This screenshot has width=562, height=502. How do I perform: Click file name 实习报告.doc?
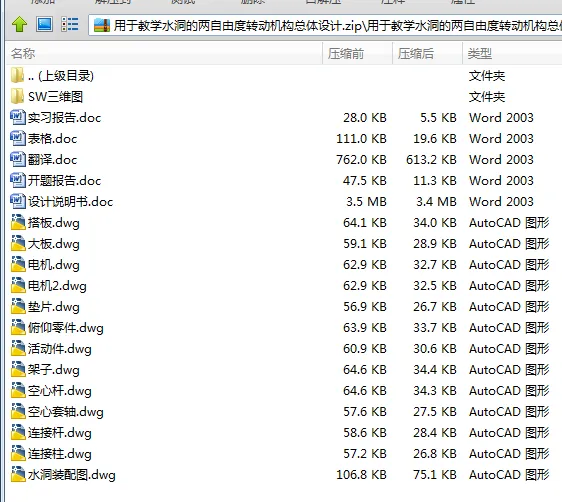click(65, 118)
